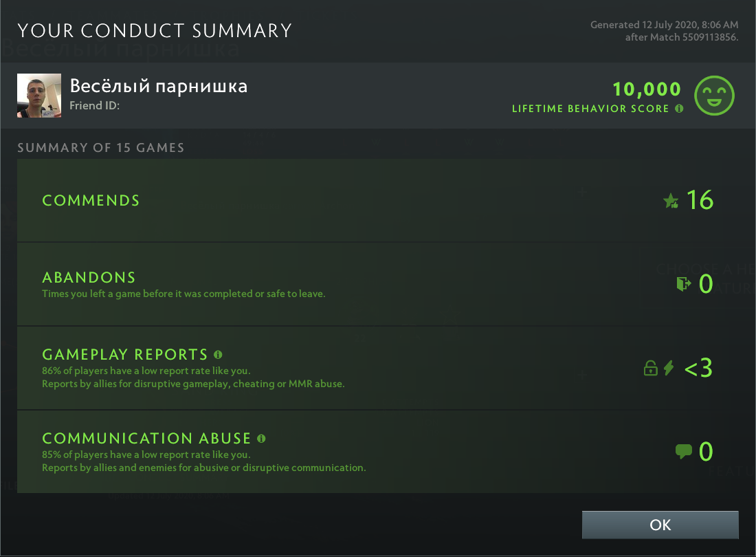Screen dimensions: 756x557
Task: Click the player avatar photo
Action: coord(39,96)
